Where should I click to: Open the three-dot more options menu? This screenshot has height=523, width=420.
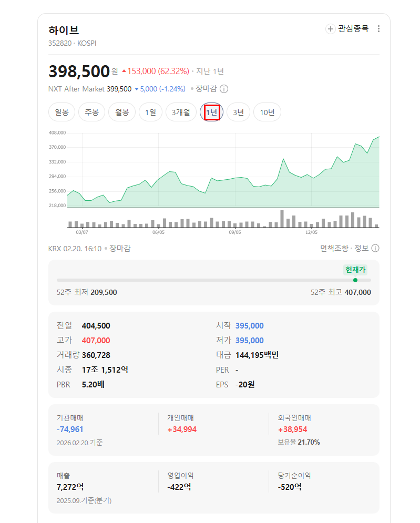378,29
